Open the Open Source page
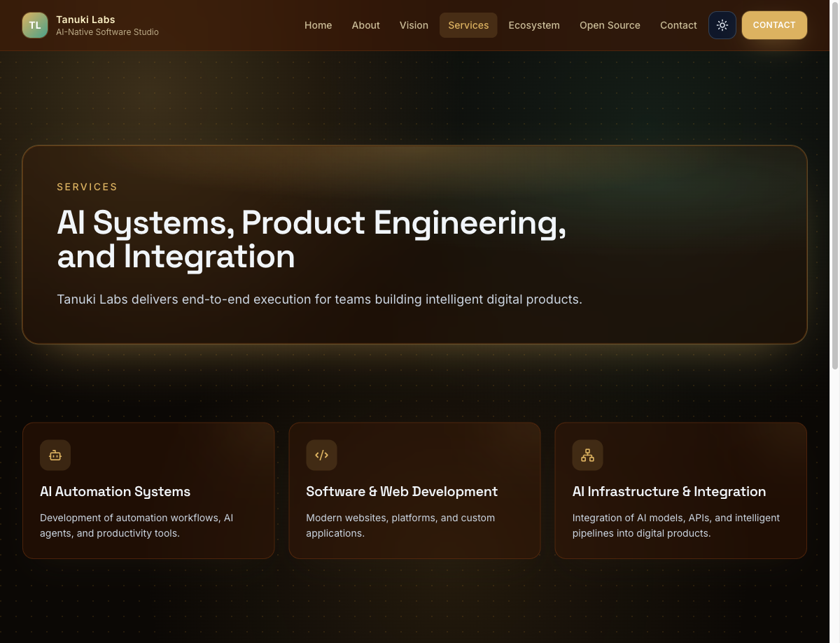Screen dimensions: 840x643 click(610, 25)
